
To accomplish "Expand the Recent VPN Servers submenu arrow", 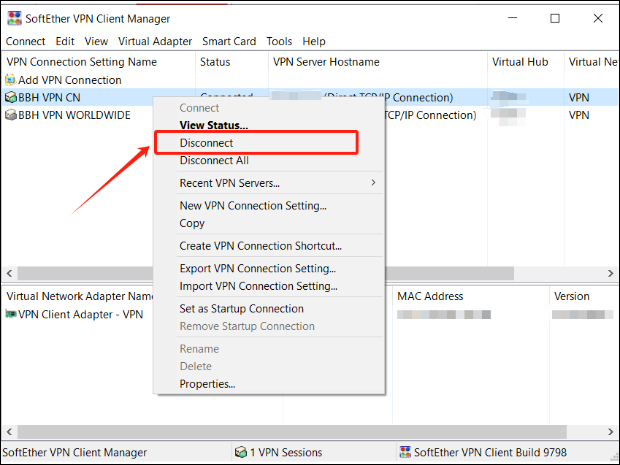I will point(373,183).
